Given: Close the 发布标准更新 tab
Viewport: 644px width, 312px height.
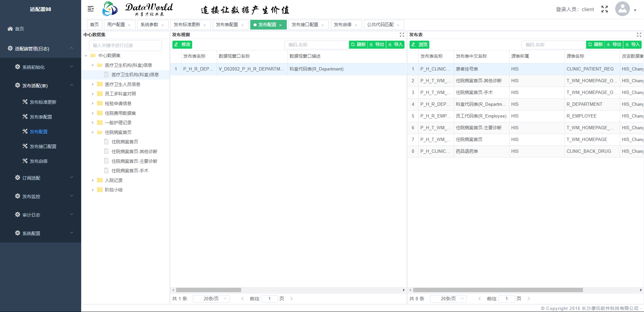Looking at the screenshot, I should (x=205, y=25).
